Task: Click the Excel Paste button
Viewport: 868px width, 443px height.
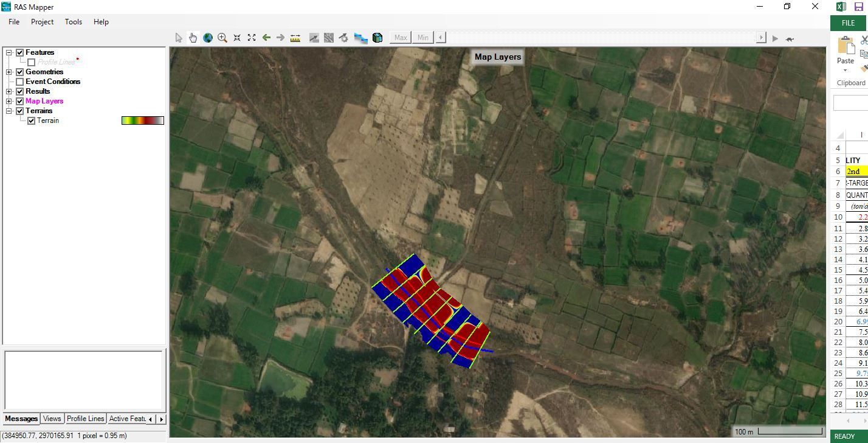Action: click(846, 50)
